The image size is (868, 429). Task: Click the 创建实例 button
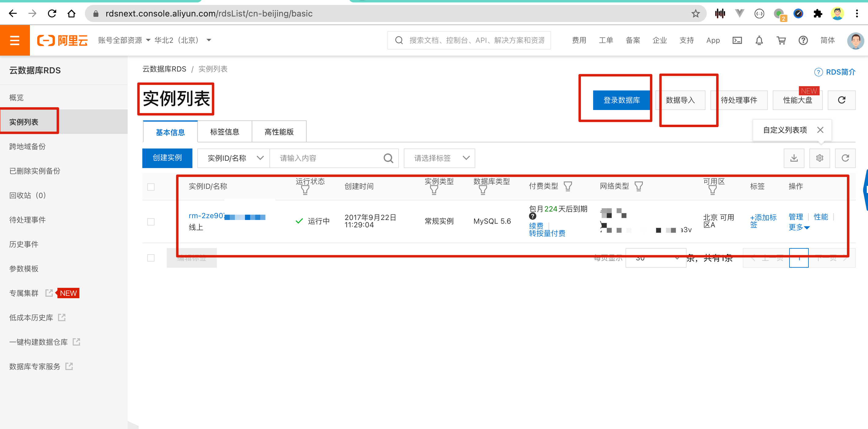167,158
